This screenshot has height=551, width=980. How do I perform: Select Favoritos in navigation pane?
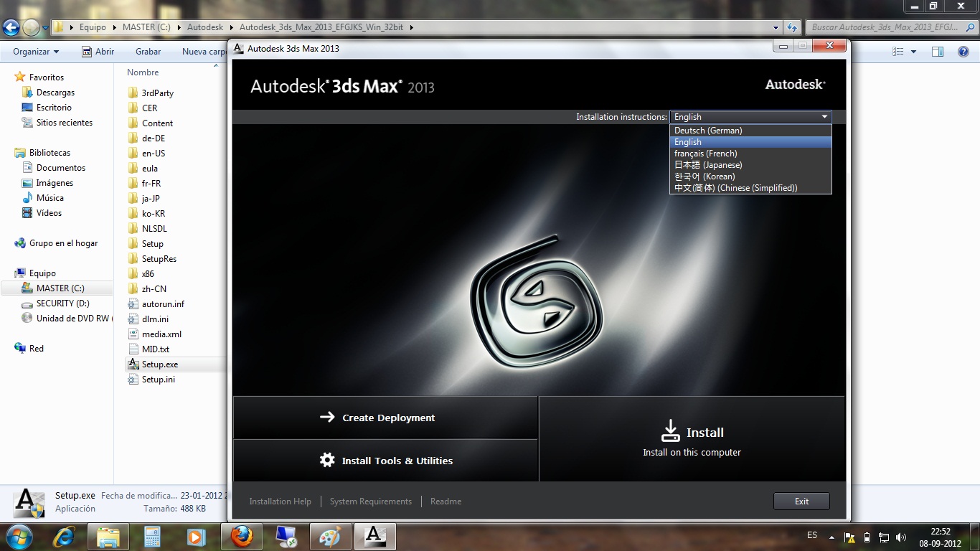(x=47, y=77)
